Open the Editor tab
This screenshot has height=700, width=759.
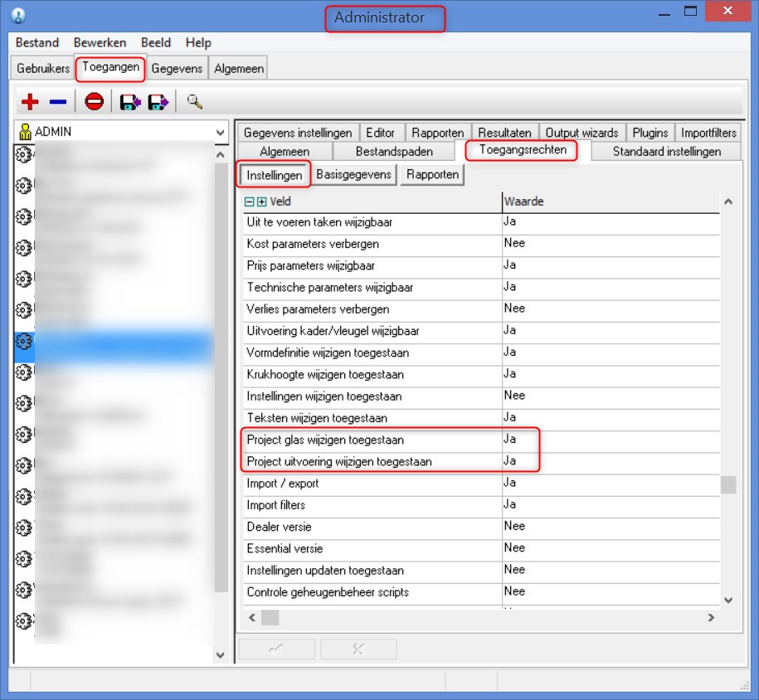click(x=380, y=132)
